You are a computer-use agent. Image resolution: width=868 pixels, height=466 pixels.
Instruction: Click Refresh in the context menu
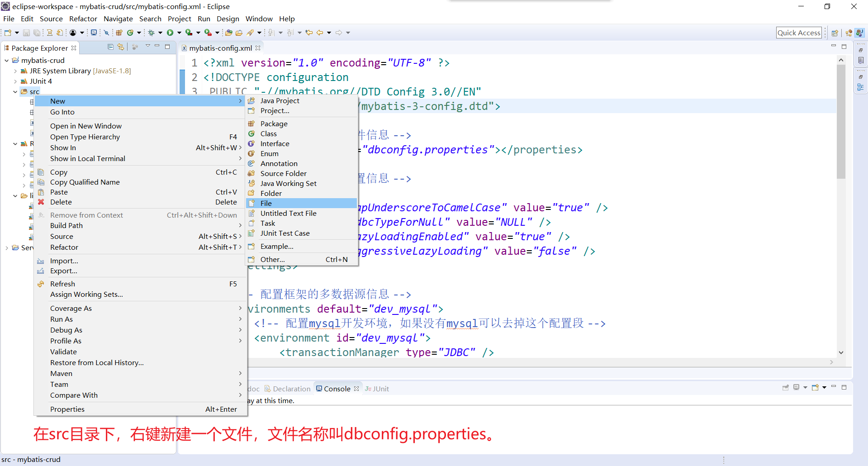[141, 284]
